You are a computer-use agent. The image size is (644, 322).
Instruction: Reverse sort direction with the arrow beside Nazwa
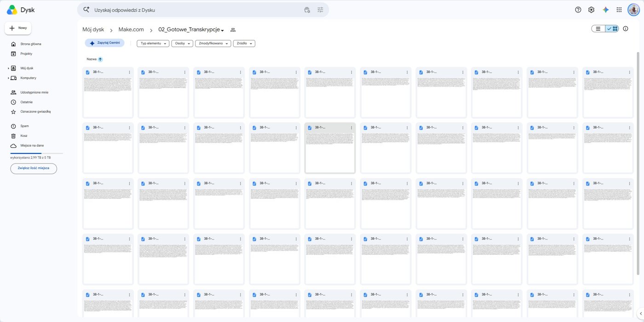[x=100, y=59]
